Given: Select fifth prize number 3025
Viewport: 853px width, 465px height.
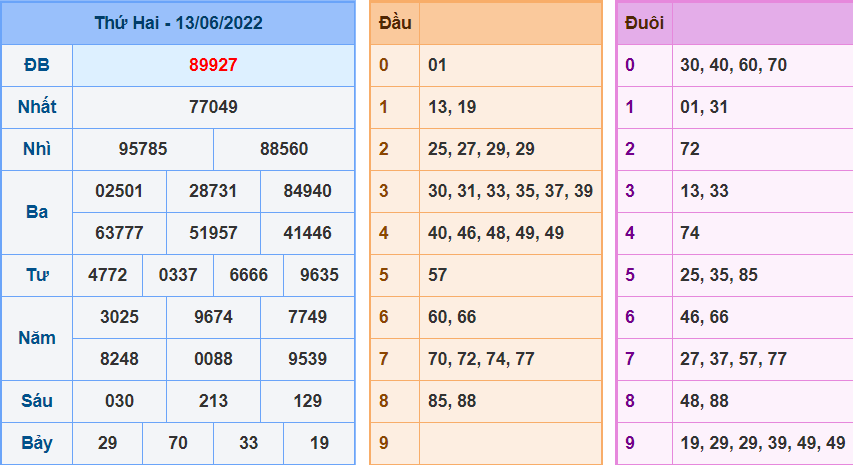Looking at the screenshot, I should pos(119,317).
